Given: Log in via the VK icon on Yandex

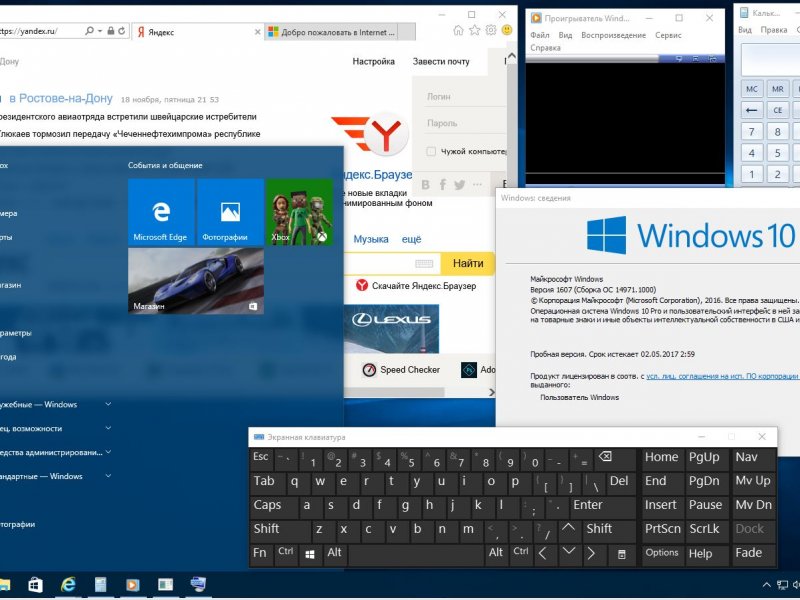Looking at the screenshot, I should point(426,184).
